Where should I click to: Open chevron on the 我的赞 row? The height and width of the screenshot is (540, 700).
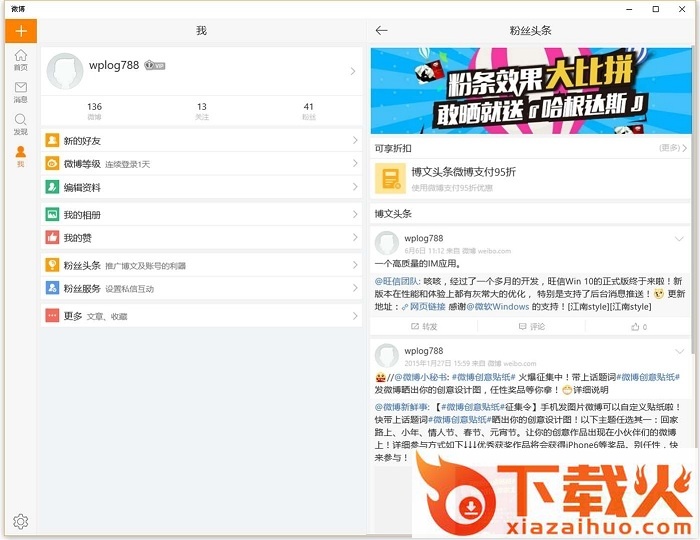click(355, 238)
